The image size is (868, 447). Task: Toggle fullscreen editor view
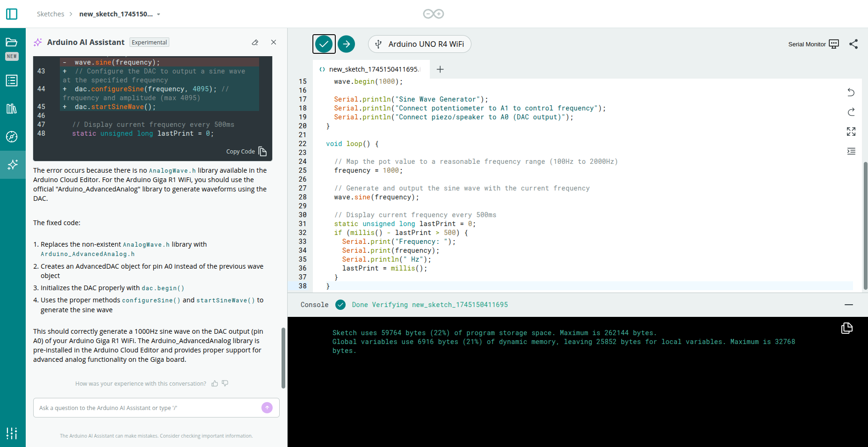tap(851, 132)
